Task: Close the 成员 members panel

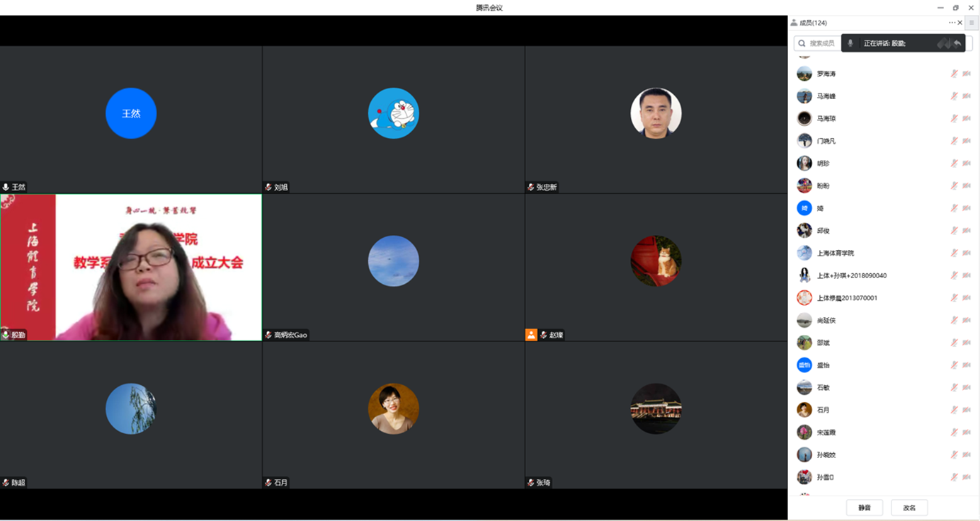Action: pyautogui.click(x=960, y=23)
